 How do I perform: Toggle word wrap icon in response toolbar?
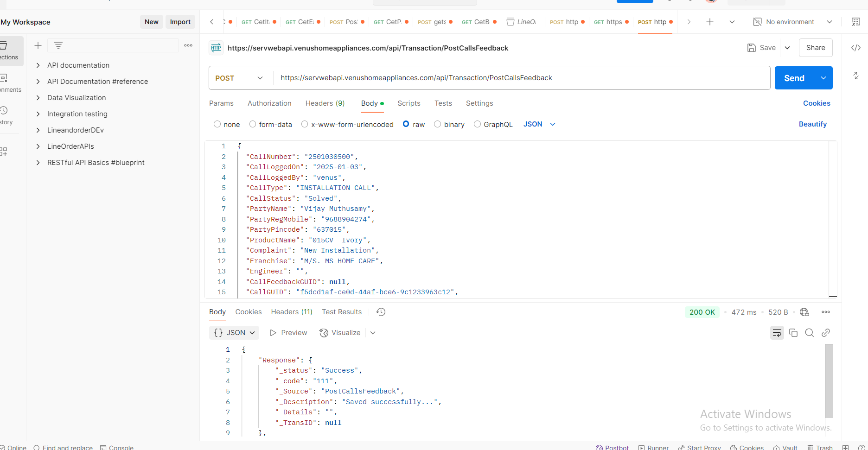click(777, 333)
